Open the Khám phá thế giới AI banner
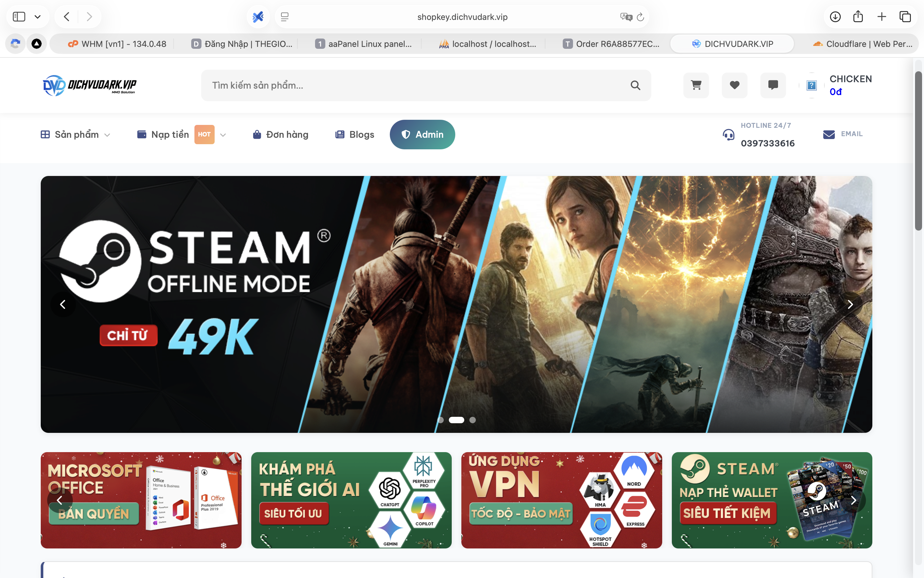Viewport: 924px width, 578px height. click(x=351, y=500)
